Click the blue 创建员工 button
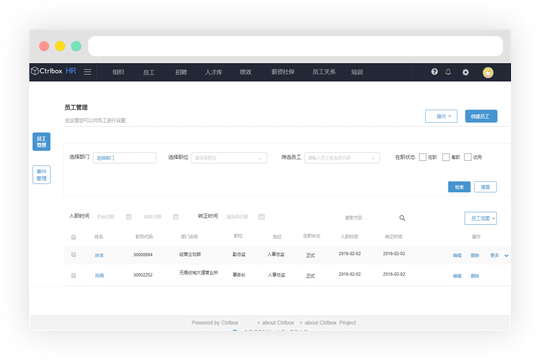Viewport: 540px width, 360px height. (481, 116)
